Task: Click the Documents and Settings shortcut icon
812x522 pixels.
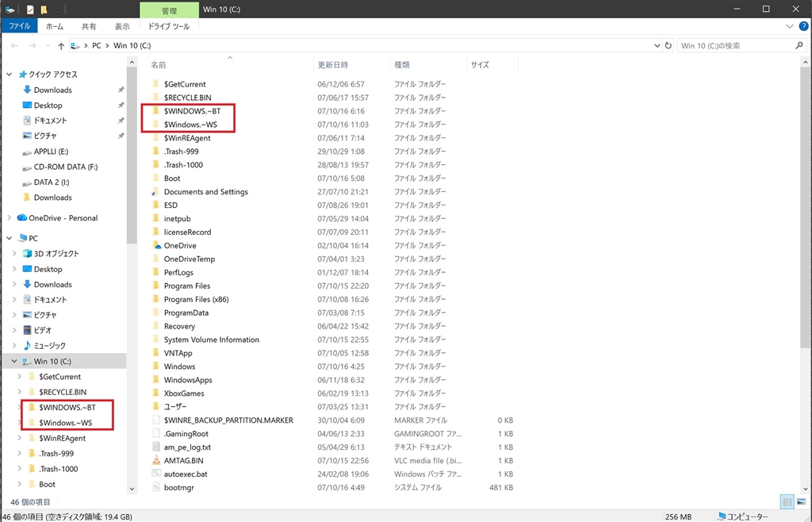Action: pyautogui.click(x=155, y=192)
